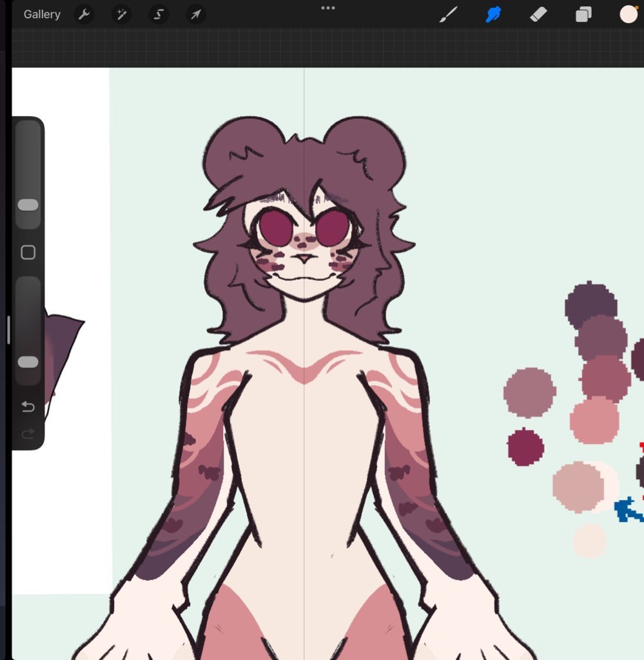Activate the Transform arrow tool
This screenshot has height=660, width=644.
pos(196,14)
